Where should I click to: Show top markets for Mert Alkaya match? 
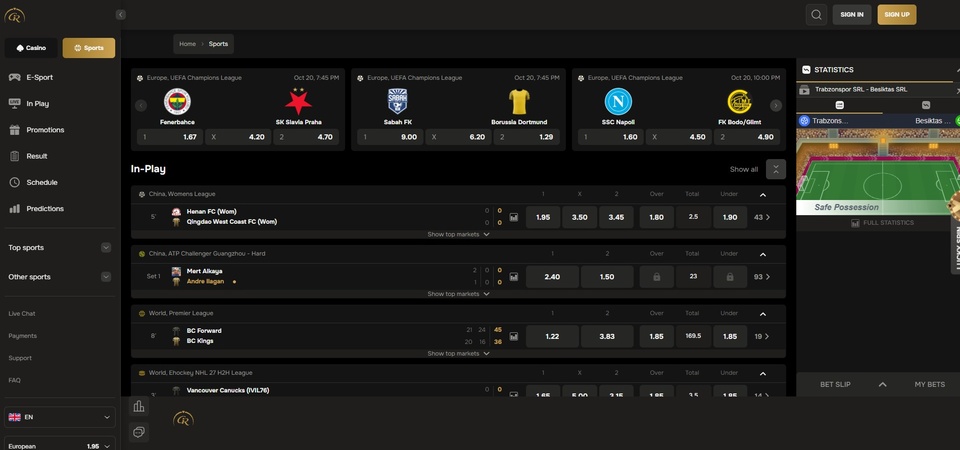pos(458,294)
